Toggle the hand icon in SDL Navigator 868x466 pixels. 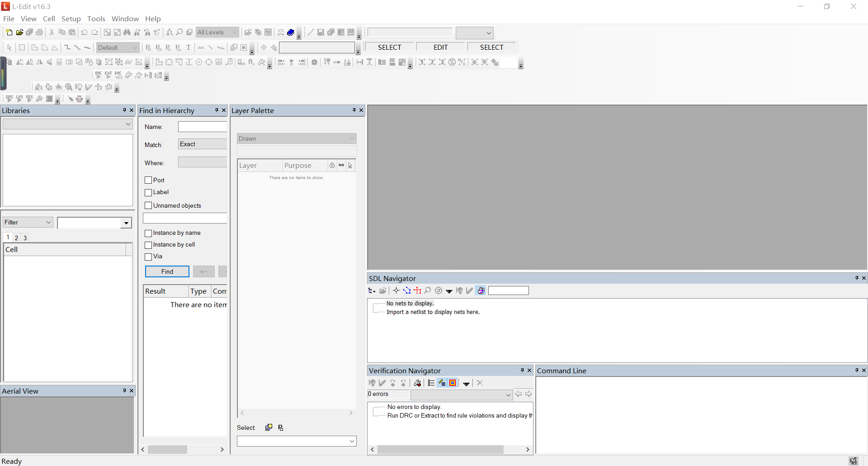pyautogui.click(x=481, y=290)
